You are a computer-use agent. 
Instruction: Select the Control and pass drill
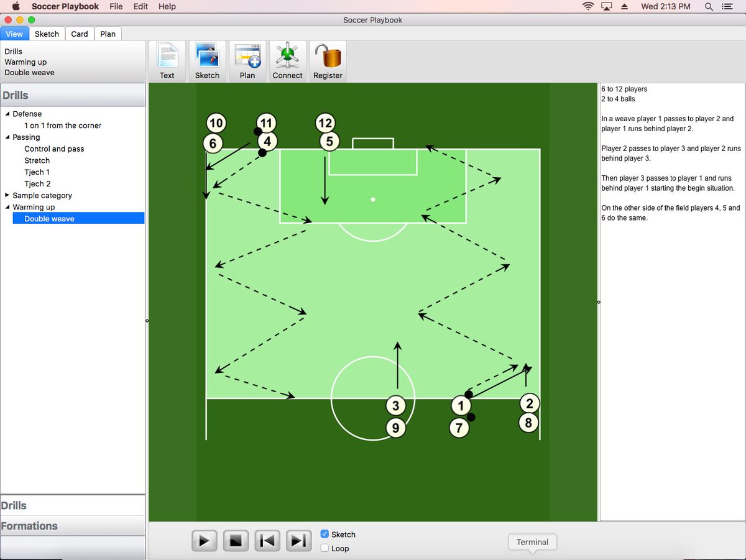[x=54, y=149]
